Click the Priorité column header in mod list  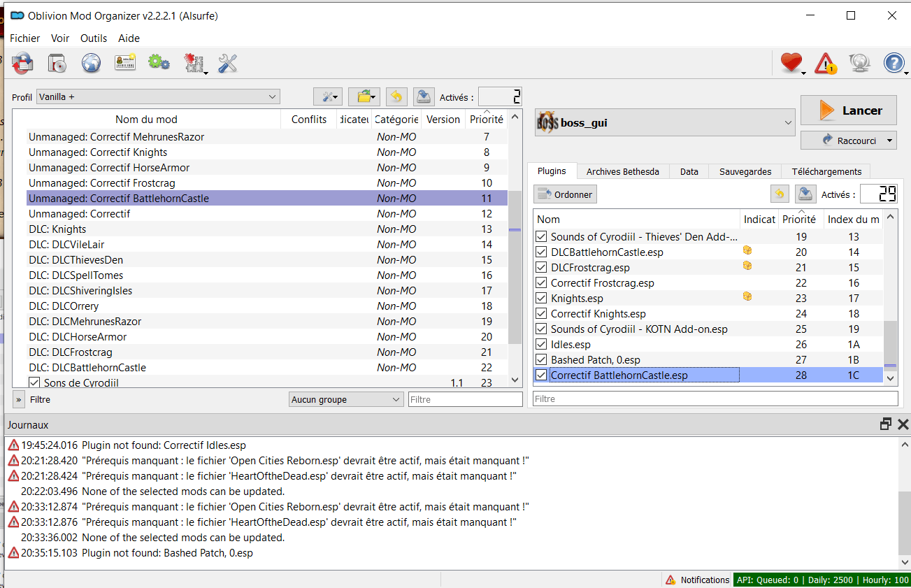coord(487,120)
